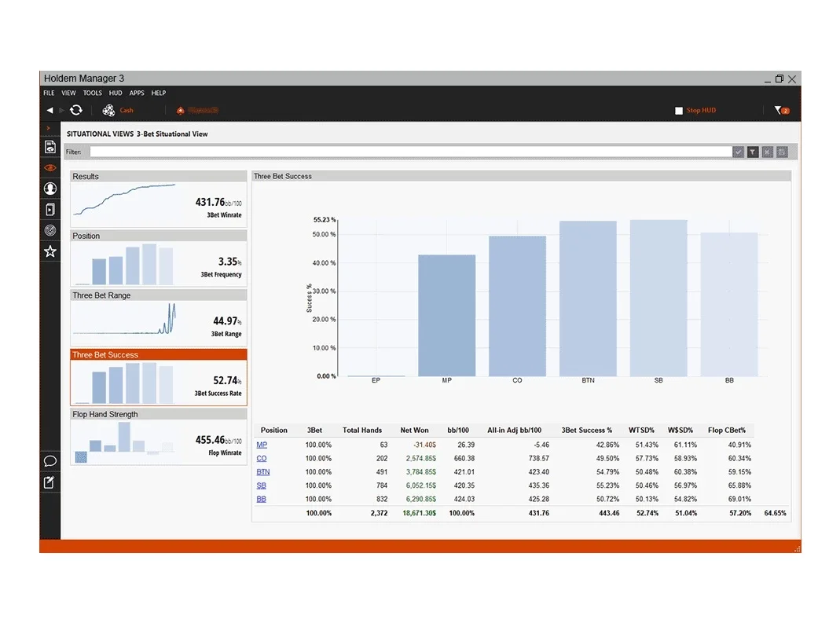This screenshot has width=840, height=623.
Task: Click the filter funnel button in the filter bar
Action: click(x=753, y=152)
